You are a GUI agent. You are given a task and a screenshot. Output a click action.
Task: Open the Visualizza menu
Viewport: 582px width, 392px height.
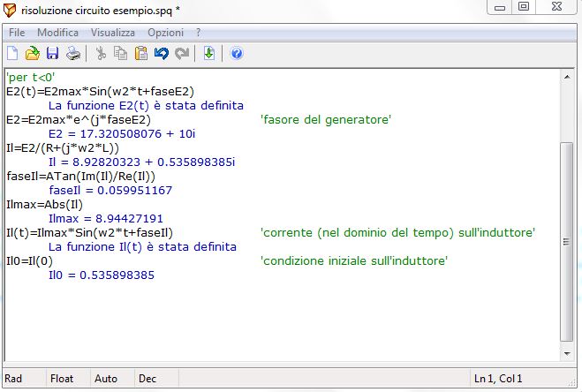(112, 32)
